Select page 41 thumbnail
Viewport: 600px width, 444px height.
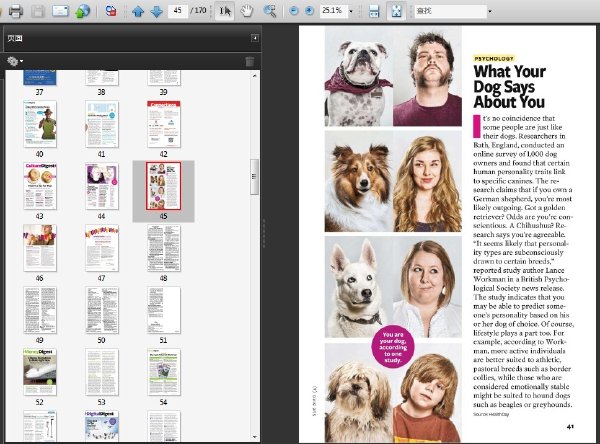[x=102, y=124]
